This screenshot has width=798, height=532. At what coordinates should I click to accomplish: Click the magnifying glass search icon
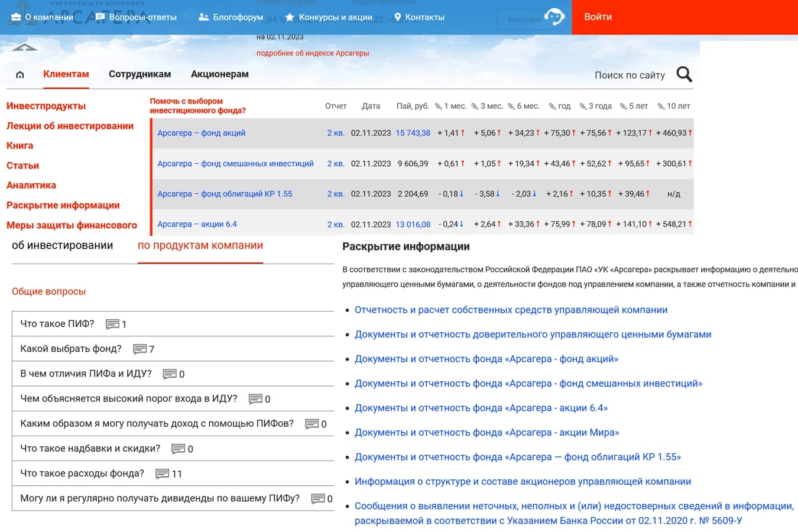pyautogui.click(x=684, y=74)
